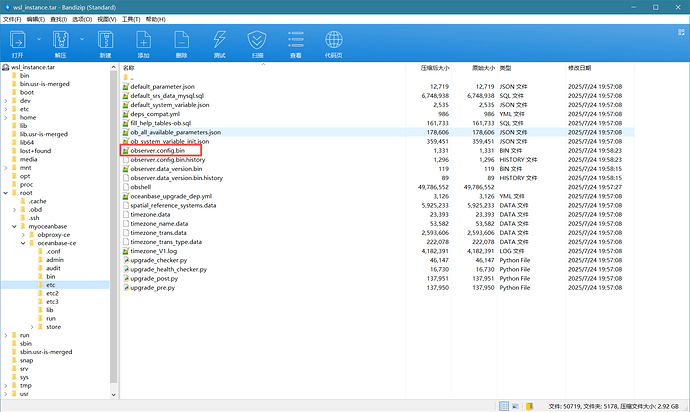Click the Delete toolbar icon

tap(181, 40)
